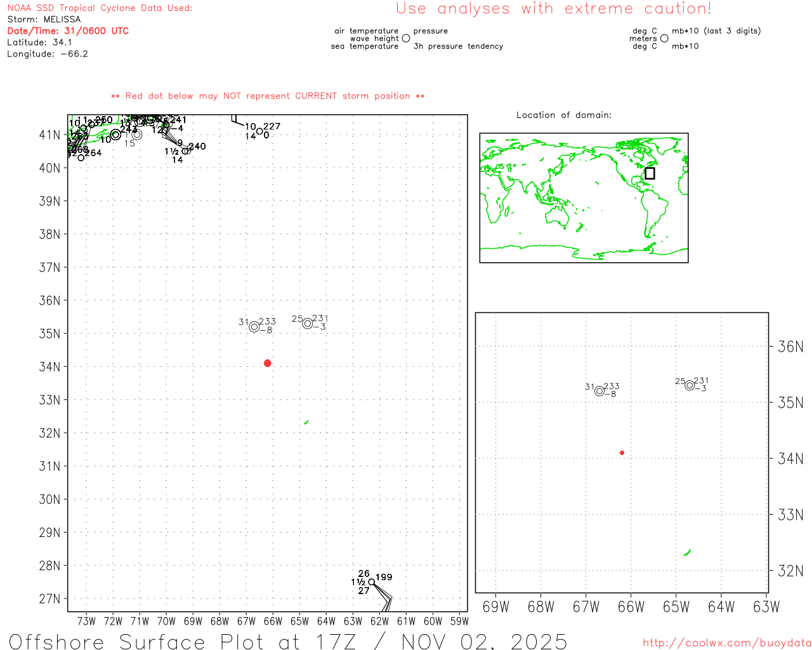
Task: Click the green Bermuda outline in zoomed inset
Action: pos(687,553)
